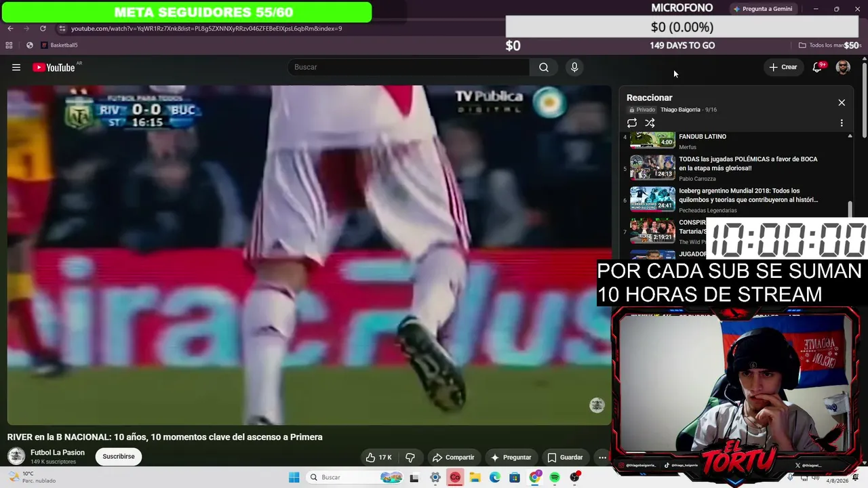
Task: Open the browser apps grid shortcut
Action: point(9,45)
